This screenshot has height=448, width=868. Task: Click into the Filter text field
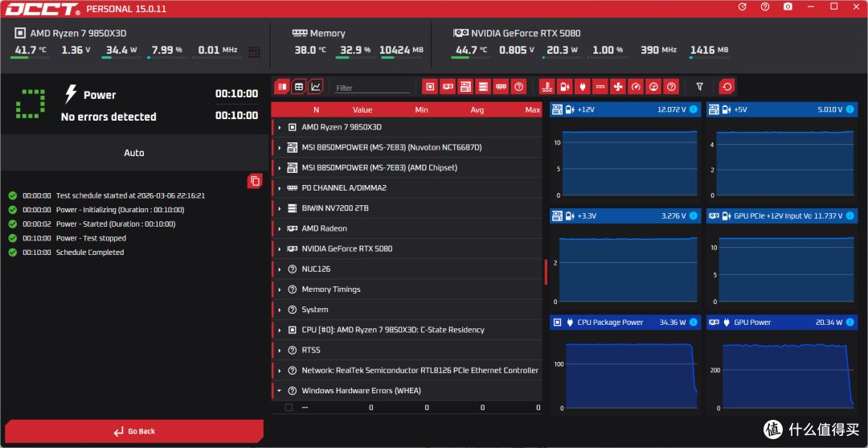(x=373, y=88)
